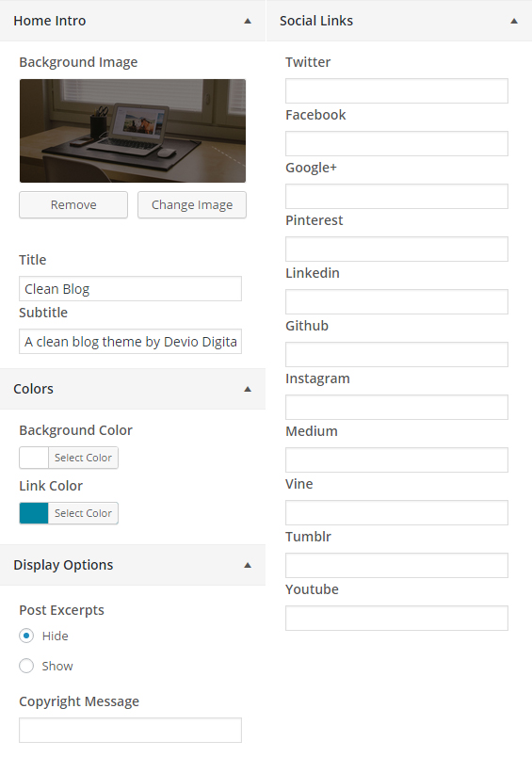
Task: Click the Change Image button
Action: 192,204
